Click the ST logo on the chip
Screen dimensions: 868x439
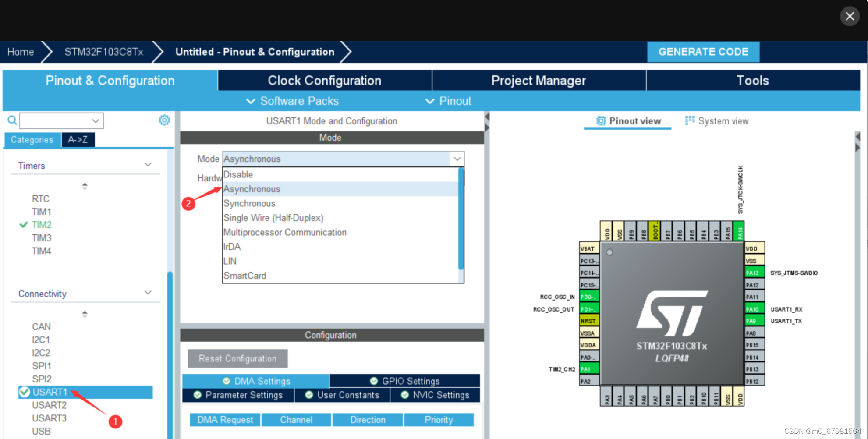click(x=672, y=314)
